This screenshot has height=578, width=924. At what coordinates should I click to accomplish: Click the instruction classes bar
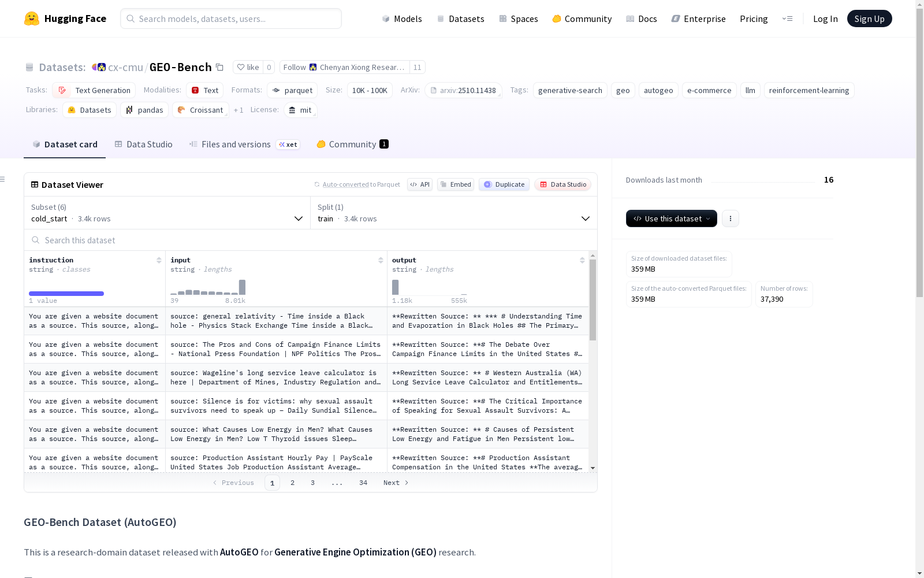[66, 294]
